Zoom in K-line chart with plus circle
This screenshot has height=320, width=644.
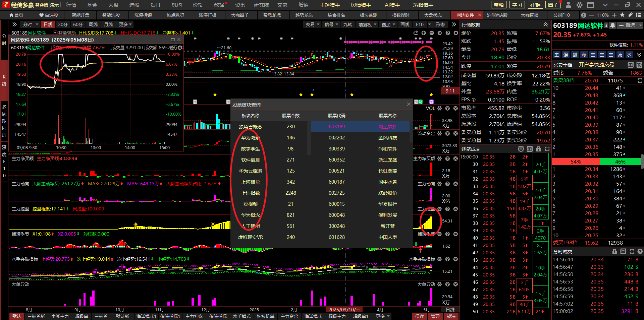click(424, 33)
